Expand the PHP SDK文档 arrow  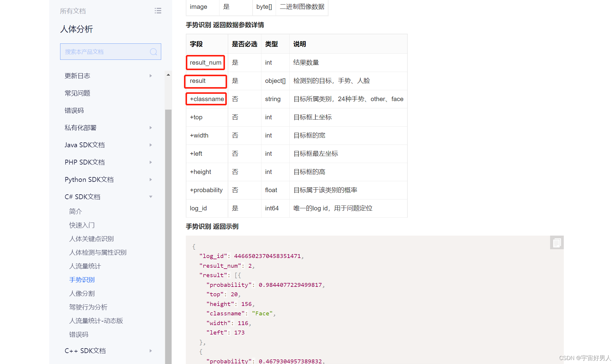(x=151, y=162)
